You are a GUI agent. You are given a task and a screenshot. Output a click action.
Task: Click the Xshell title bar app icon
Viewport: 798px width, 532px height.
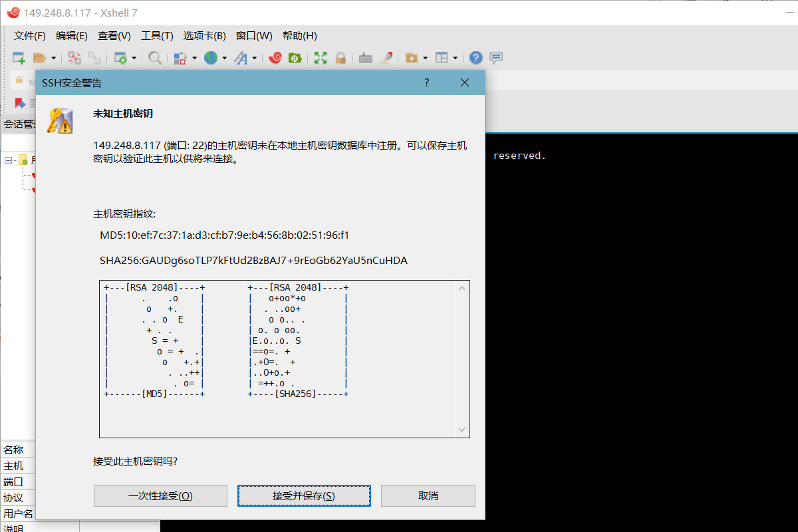12,13
